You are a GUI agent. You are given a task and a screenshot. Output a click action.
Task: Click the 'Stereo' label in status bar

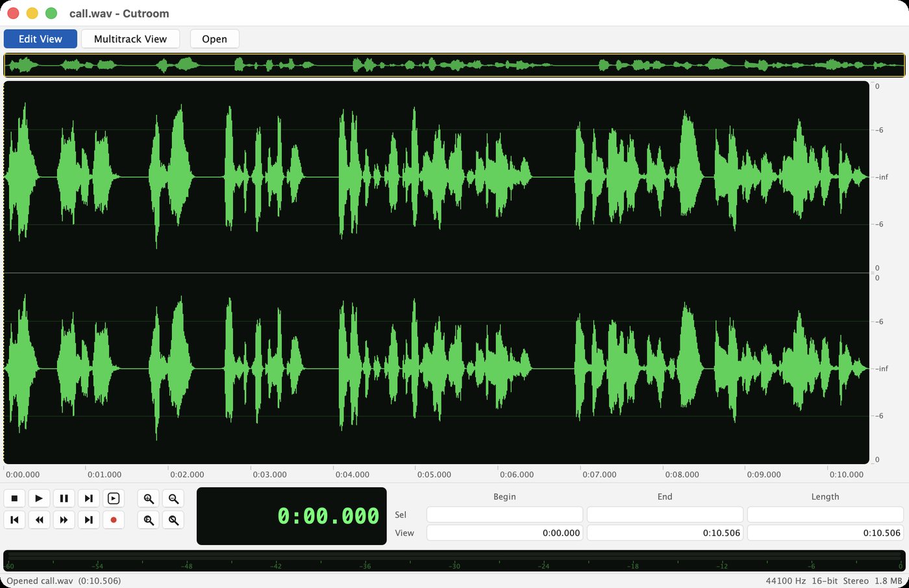pos(856,581)
